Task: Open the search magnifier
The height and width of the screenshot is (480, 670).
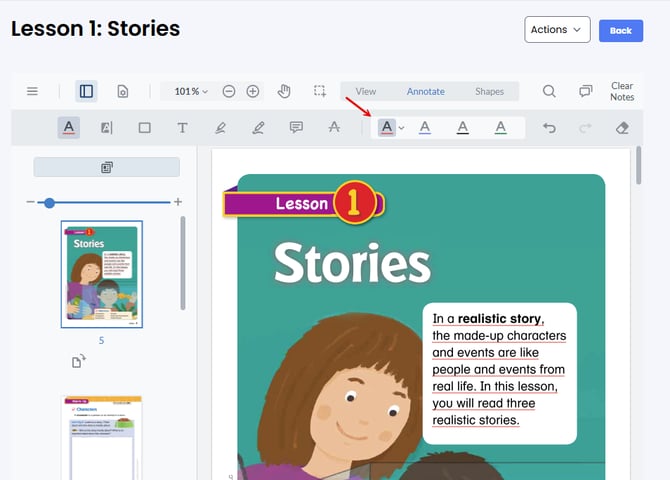Action: (549, 91)
